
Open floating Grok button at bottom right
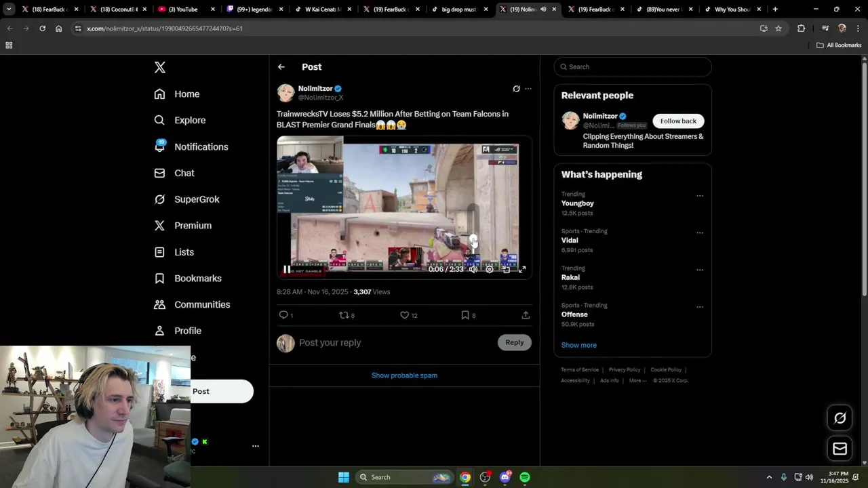tap(840, 418)
